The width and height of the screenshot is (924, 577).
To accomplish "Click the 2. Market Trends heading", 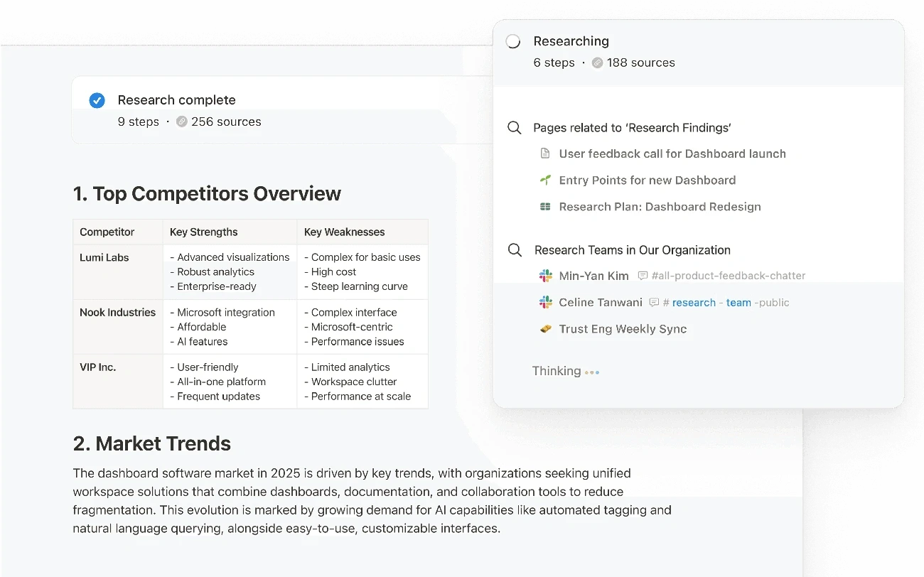I will pyautogui.click(x=152, y=443).
